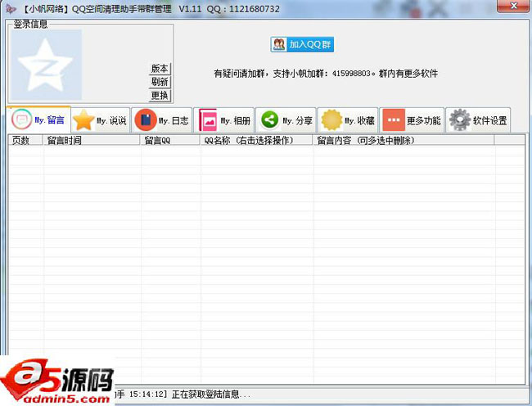Switch to the My.说说 tab

pos(101,120)
